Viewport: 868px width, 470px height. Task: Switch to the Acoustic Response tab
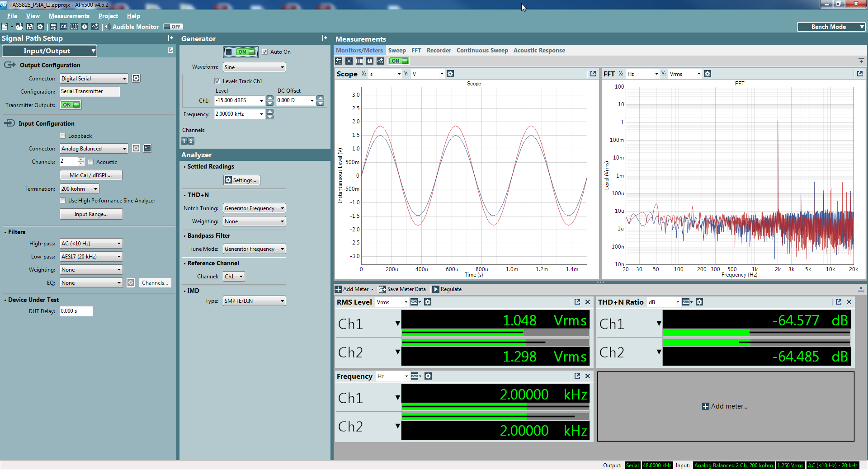539,50
